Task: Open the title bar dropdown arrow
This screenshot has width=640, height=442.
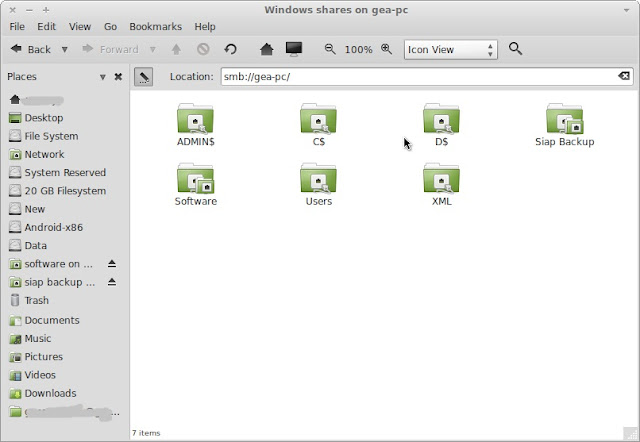Action: point(627,10)
